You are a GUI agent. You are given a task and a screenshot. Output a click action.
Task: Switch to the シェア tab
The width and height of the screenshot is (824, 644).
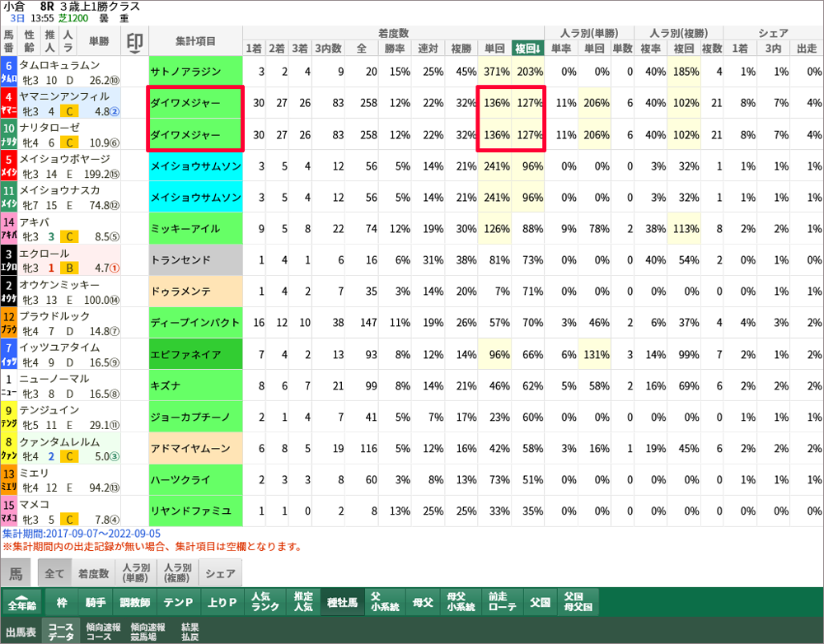pyautogui.click(x=220, y=573)
